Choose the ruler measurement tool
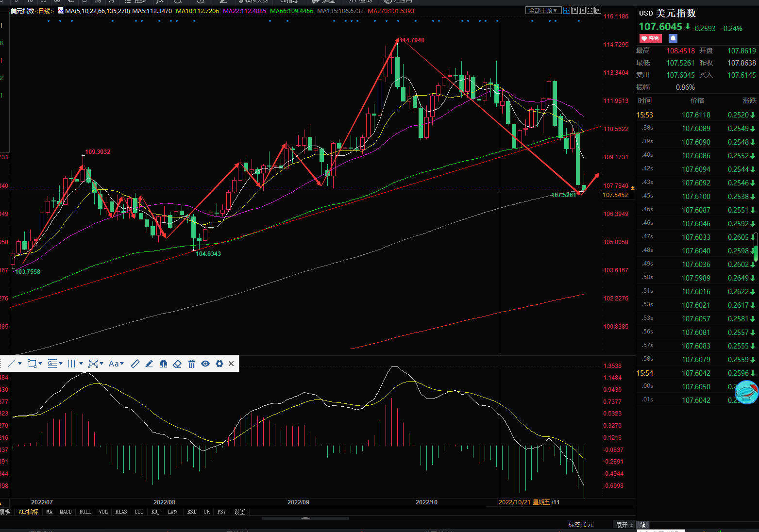Viewport: 759px width, 532px height. click(135, 364)
